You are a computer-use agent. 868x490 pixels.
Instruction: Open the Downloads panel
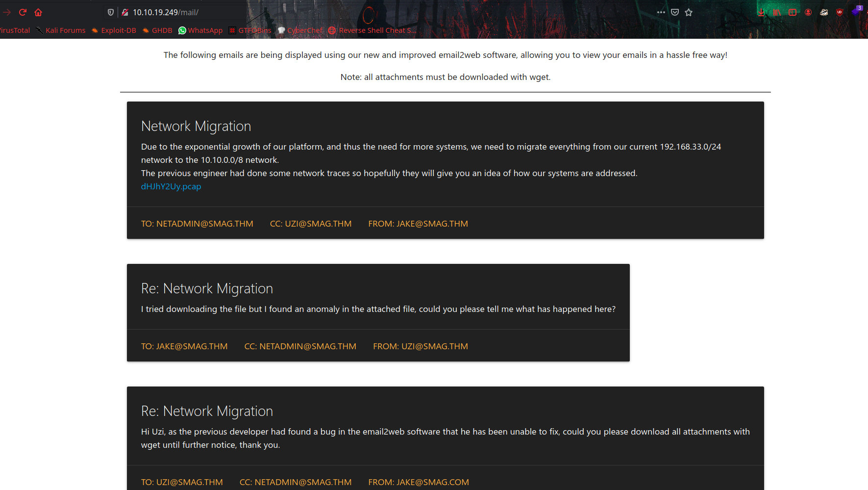pos(761,12)
